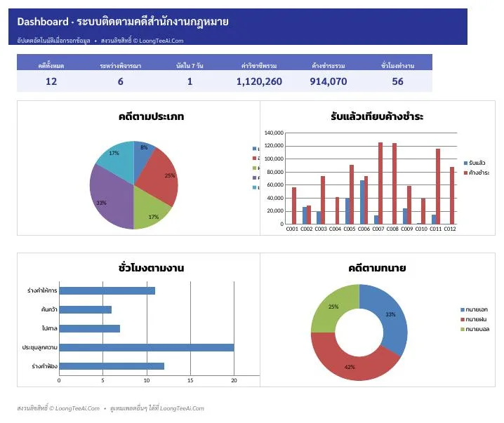Click the blue bar for C005
The width and height of the screenshot is (504, 423).
point(347,211)
